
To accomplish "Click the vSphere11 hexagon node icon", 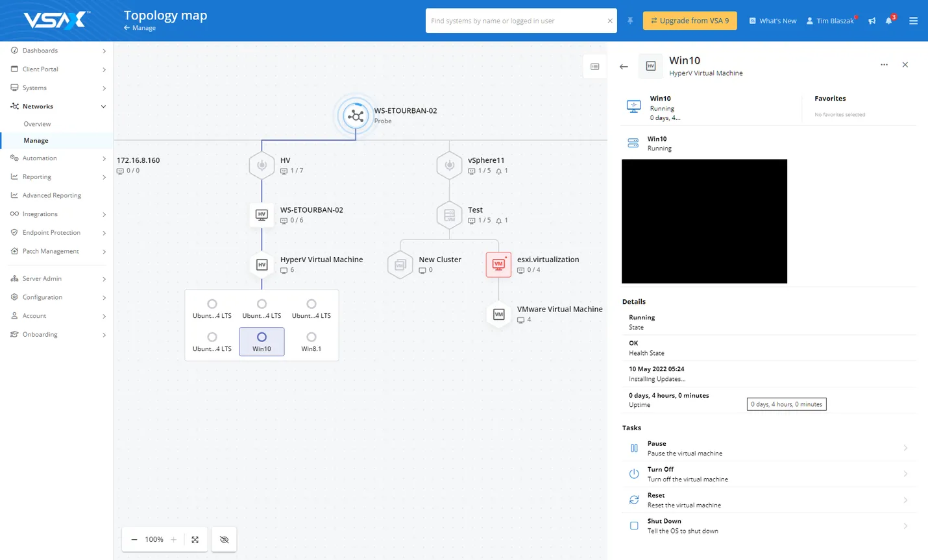I will (449, 165).
